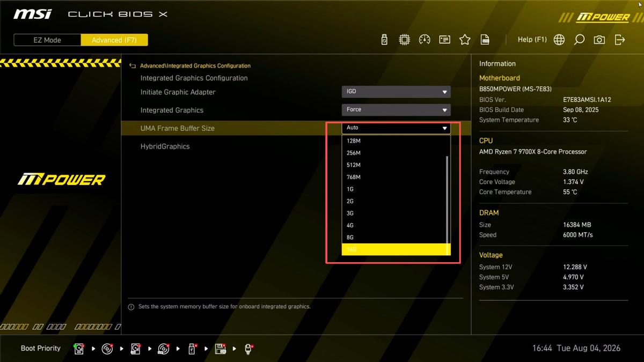Switch to Advanced (F7) tab

[x=114, y=40]
